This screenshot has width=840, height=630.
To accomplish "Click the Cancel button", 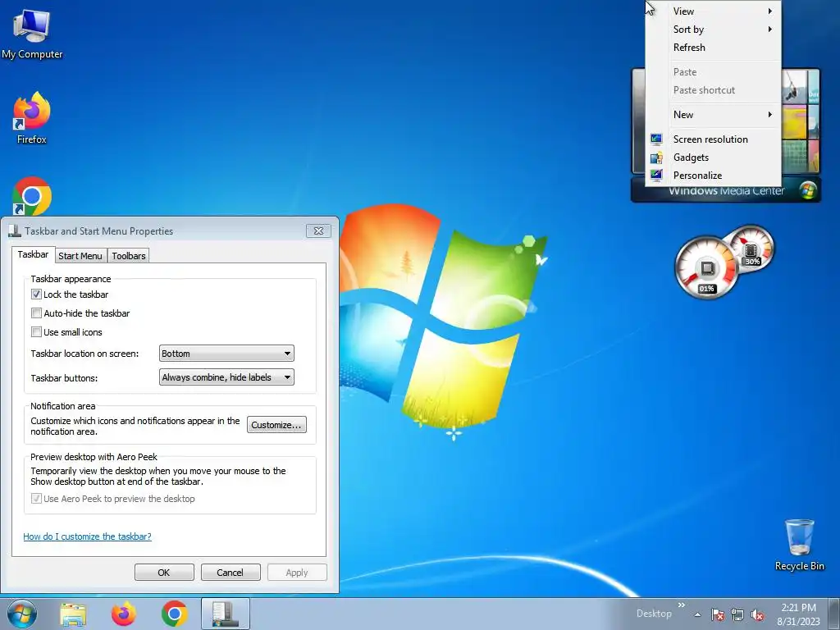I will point(231,572).
